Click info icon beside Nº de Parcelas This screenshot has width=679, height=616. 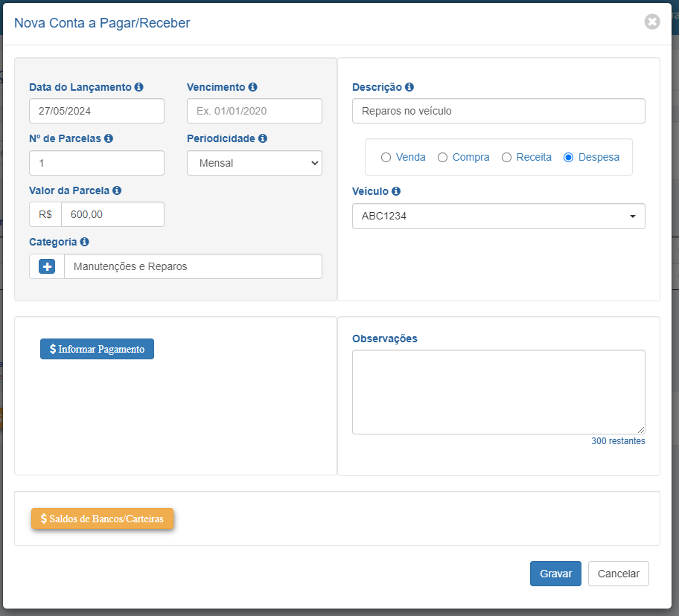point(109,138)
